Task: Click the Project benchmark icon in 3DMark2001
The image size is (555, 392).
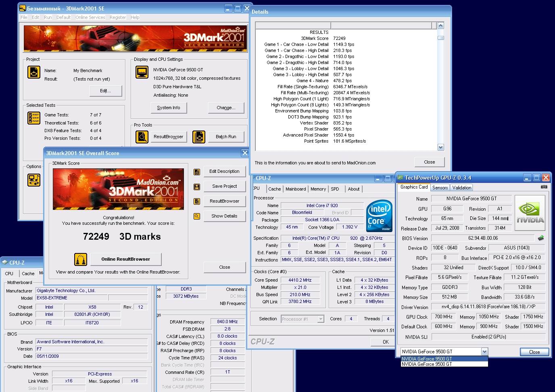Action: pos(34,72)
